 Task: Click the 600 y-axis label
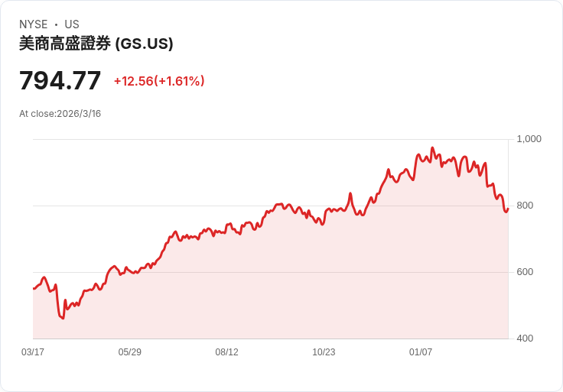coord(525,272)
